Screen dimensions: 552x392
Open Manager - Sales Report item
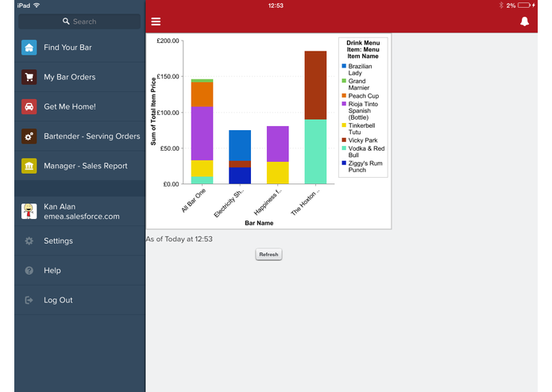click(x=80, y=166)
